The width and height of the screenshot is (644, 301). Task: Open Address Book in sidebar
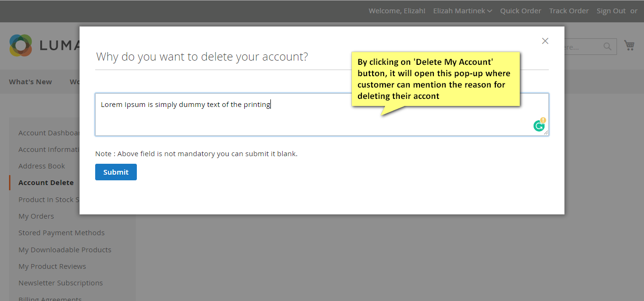click(x=42, y=166)
